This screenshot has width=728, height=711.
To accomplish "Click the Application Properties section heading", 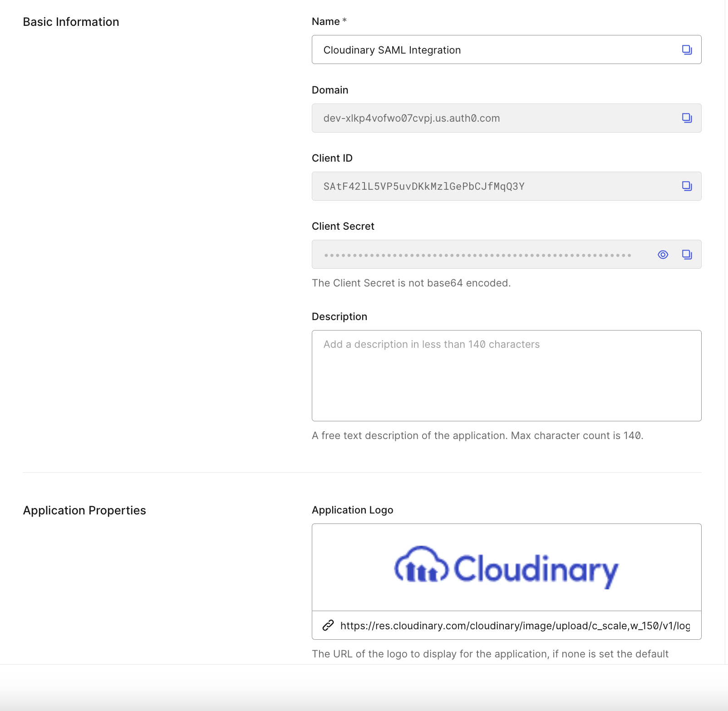I will click(x=84, y=510).
